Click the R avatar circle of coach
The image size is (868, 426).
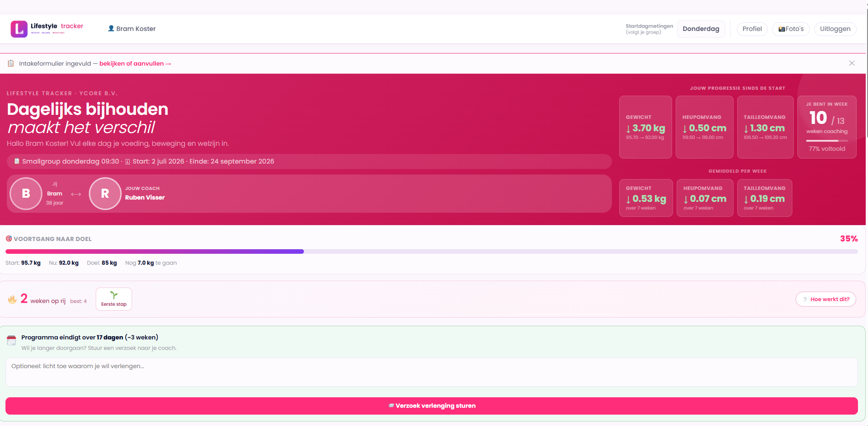(x=105, y=194)
